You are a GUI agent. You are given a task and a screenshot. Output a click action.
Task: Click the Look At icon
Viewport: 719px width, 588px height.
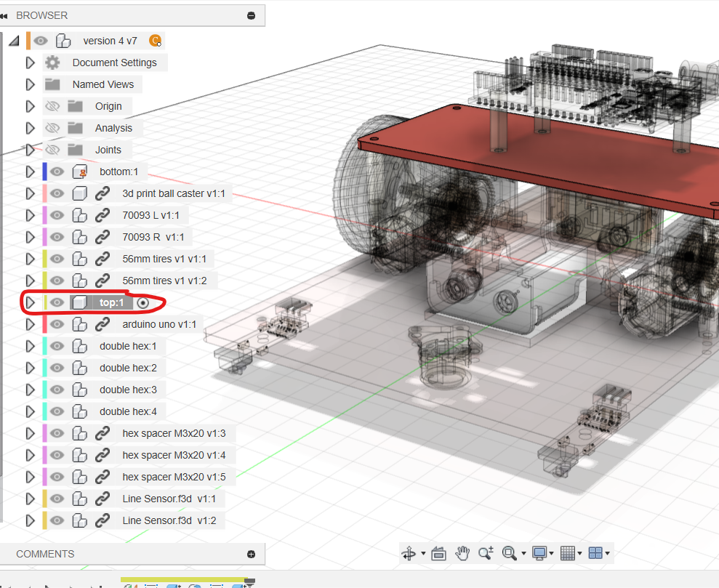click(x=438, y=553)
